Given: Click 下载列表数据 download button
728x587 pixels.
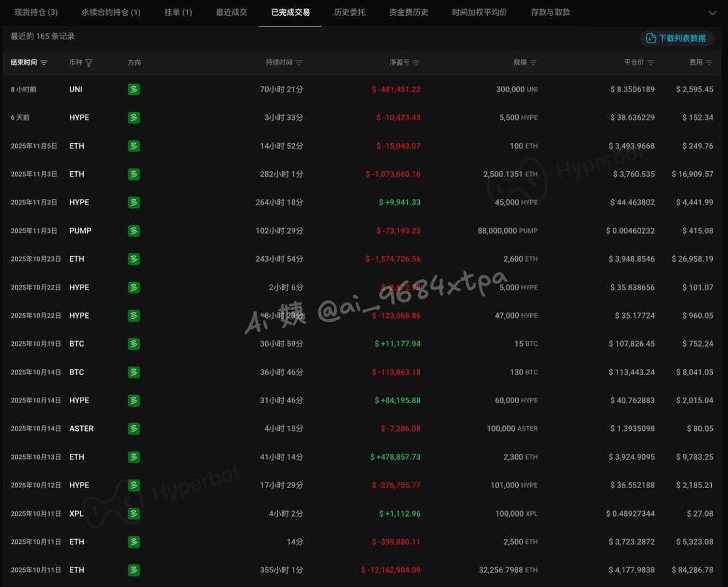Looking at the screenshot, I should (676, 38).
